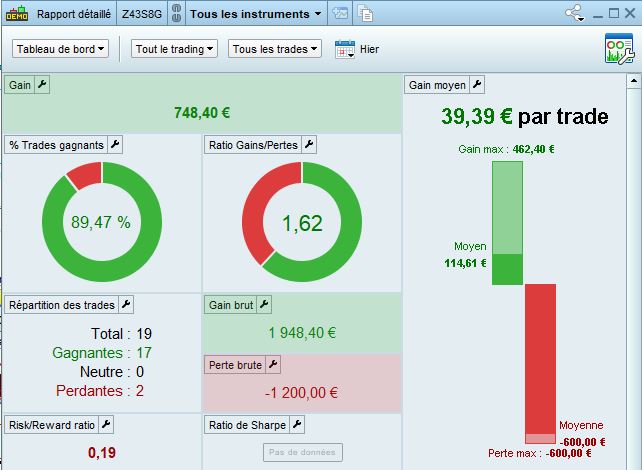Click the red loss bar in Gain moyen
This screenshot has height=470, width=642.
[540, 363]
